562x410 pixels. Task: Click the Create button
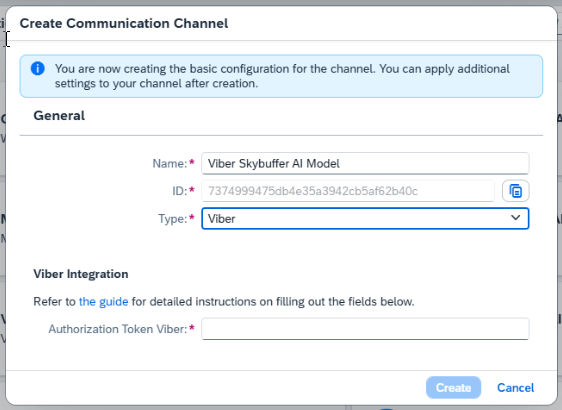(453, 387)
